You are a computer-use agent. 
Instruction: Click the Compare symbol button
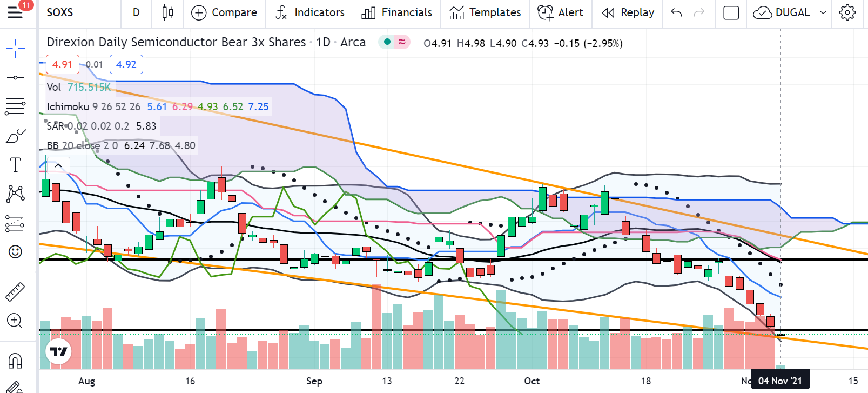pyautogui.click(x=224, y=12)
